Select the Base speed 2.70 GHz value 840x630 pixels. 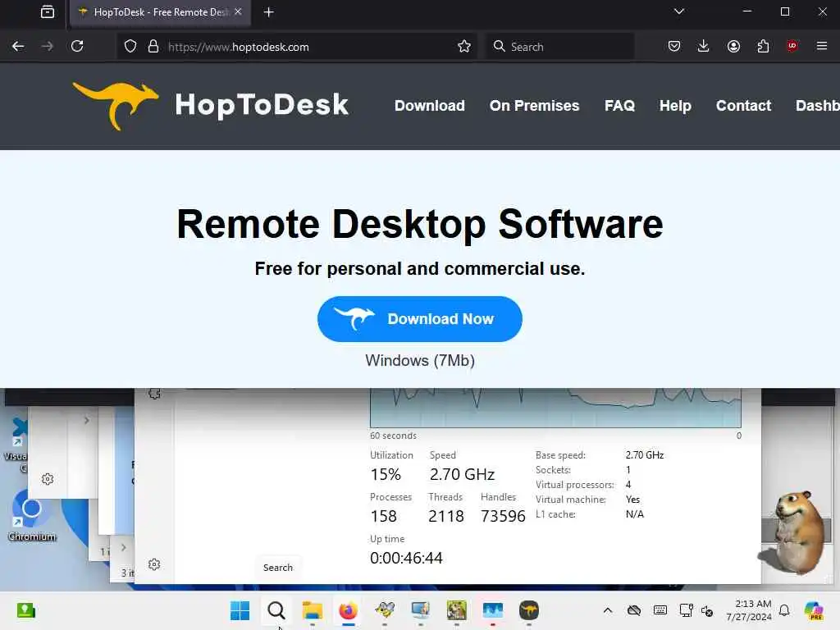[x=645, y=454]
